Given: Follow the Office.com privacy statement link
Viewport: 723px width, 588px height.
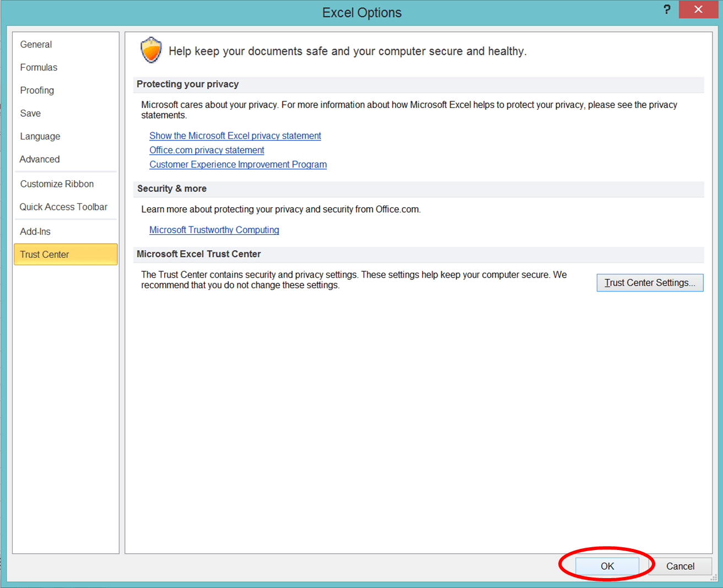Looking at the screenshot, I should pos(207,150).
